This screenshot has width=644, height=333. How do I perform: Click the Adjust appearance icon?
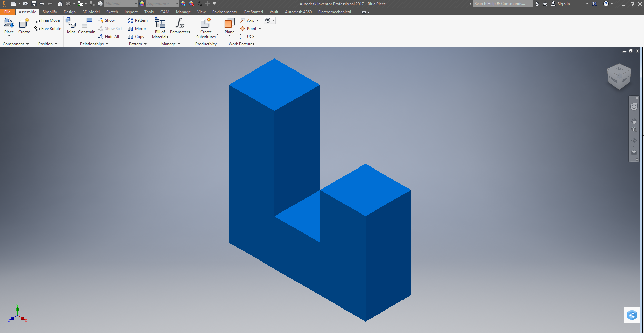click(x=183, y=4)
